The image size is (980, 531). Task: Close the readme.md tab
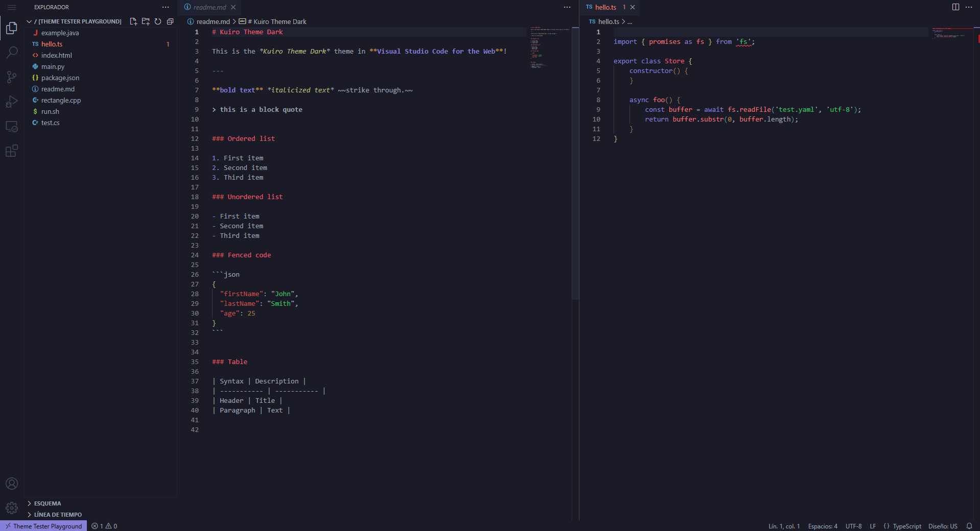[x=233, y=7]
